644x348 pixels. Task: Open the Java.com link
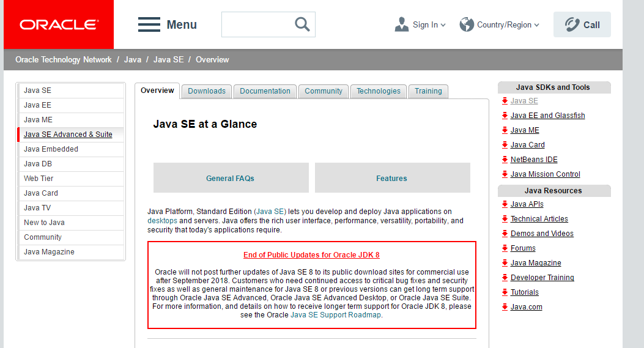(x=526, y=307)
